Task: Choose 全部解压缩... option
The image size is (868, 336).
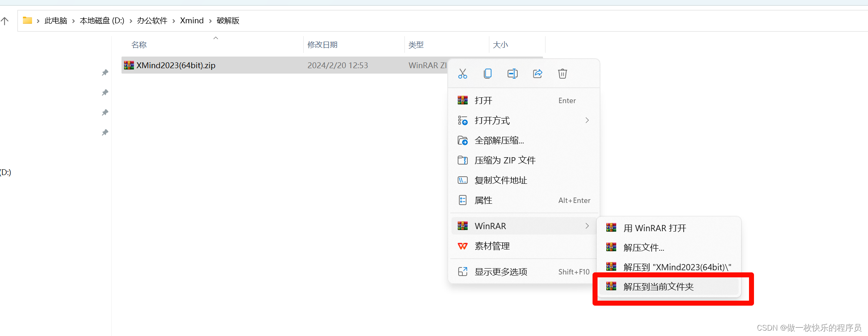Action: click(524, 140)
